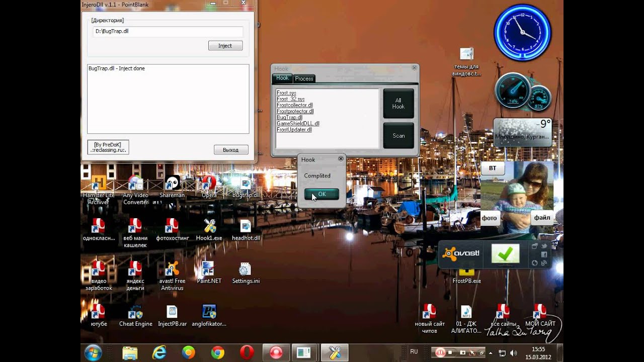Click the фото button on photo gadget

(x=489, y=218)
